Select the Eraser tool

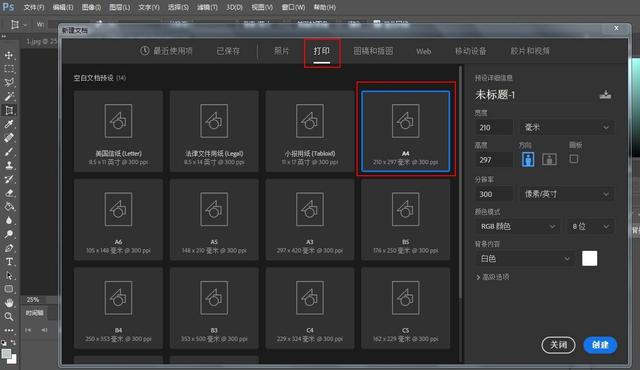point(9,193)
